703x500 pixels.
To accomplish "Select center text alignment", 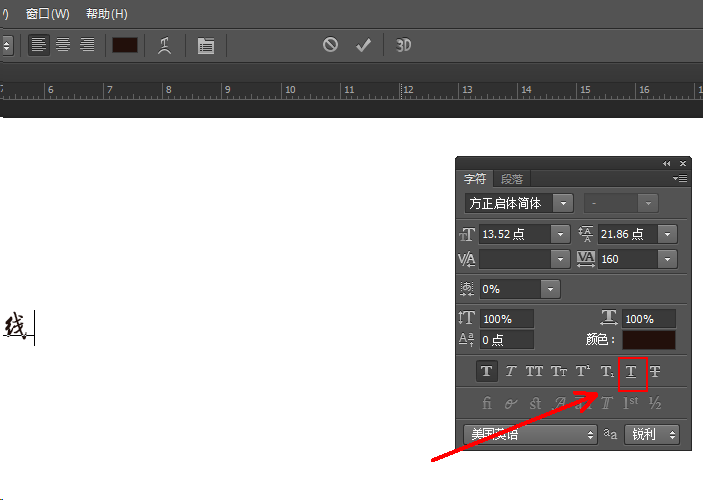I will coord(63,45).
